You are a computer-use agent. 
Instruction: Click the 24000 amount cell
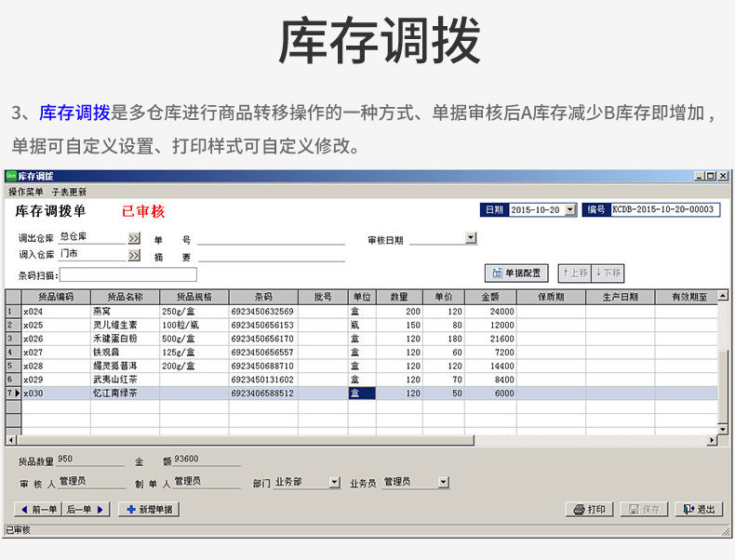[490, 312]
